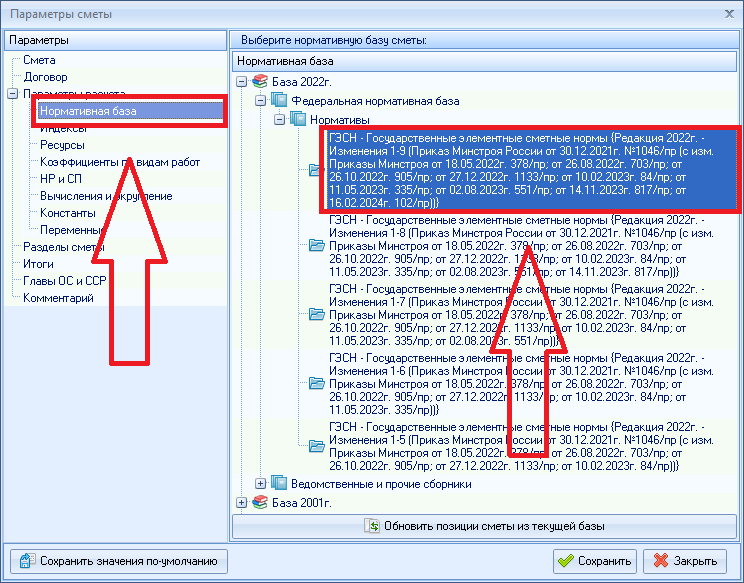This screenshot has height=583, width=744.
Task: Click the Нормативы label in the tree
Action: click(339, 120)
